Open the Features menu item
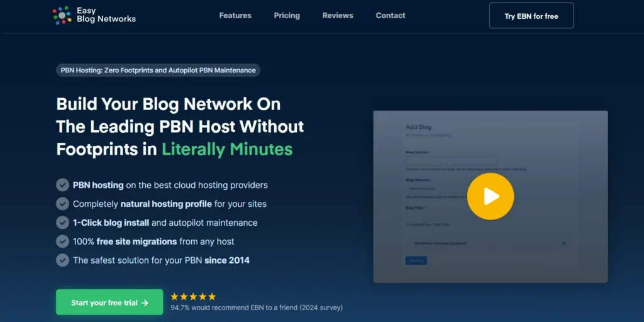 (235, 16)
